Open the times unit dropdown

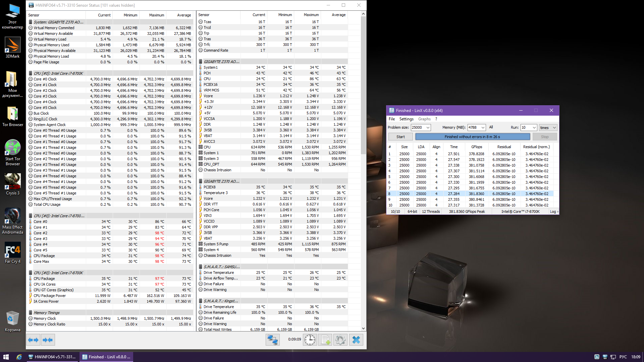[x=554, y=128]
